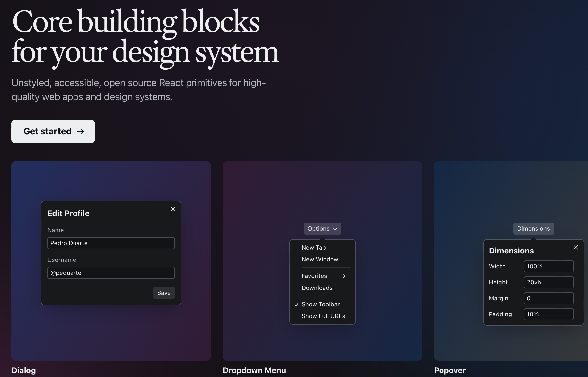Image resolution: width=588 pixels, height=377 pixels.
Task: Close the Dimensions popover with X icon
Action: (576, 247)
